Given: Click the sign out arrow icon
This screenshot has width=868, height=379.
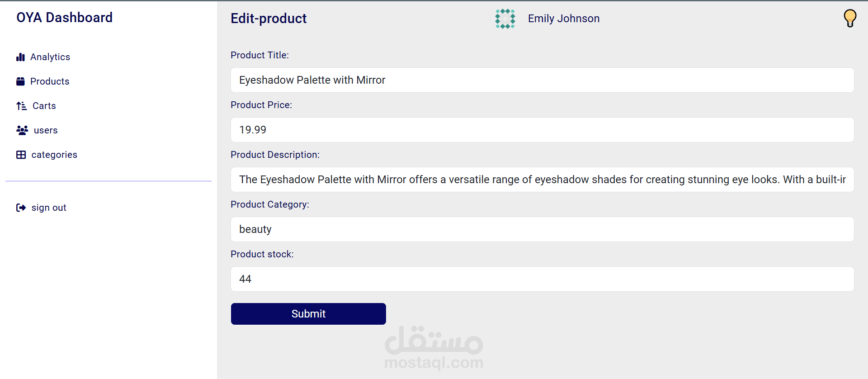Looking at the screenshot, I should [21, 208].
